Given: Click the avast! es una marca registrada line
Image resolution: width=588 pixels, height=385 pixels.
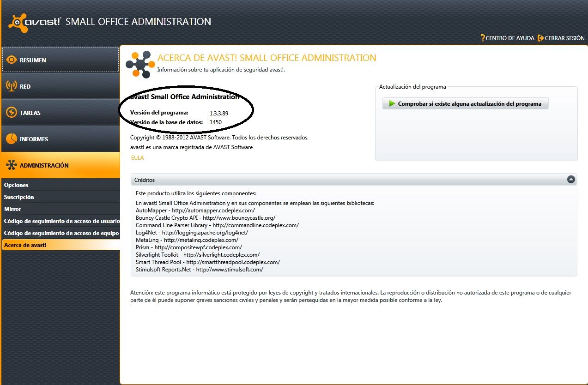Looking at the screenshot, I should [192, 147].
